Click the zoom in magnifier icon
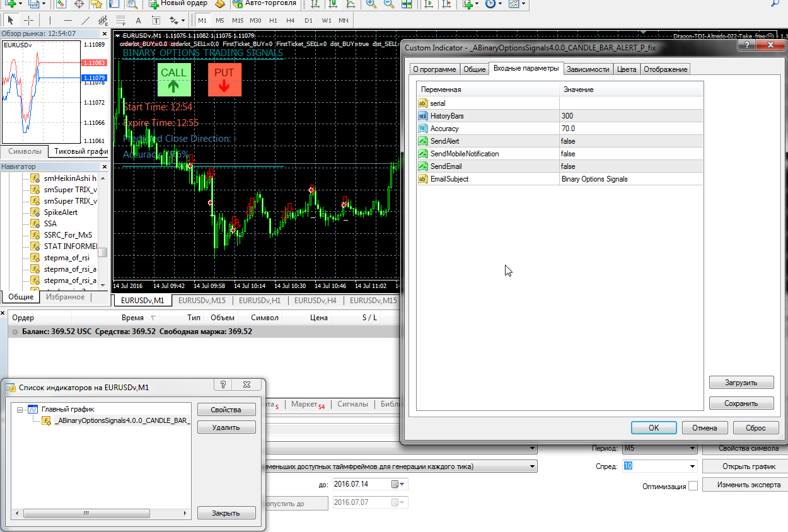788x532 pixels. (x=371, y=4)
